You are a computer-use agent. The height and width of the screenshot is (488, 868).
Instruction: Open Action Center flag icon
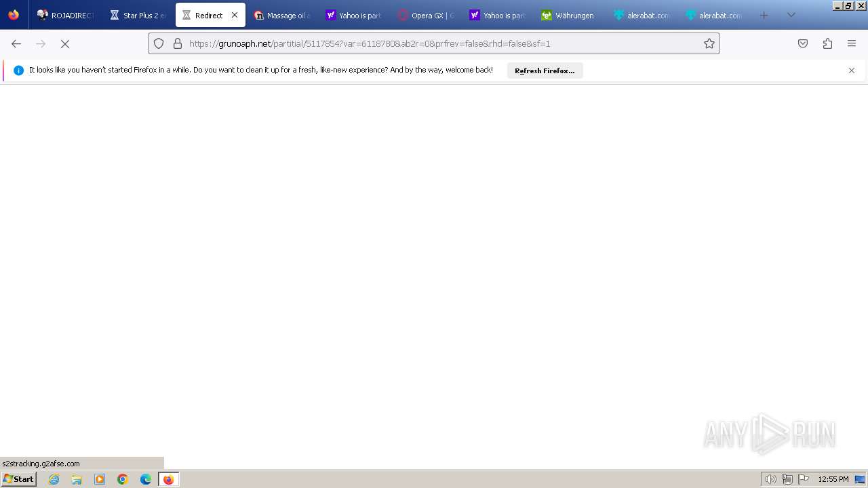point(804,479)
